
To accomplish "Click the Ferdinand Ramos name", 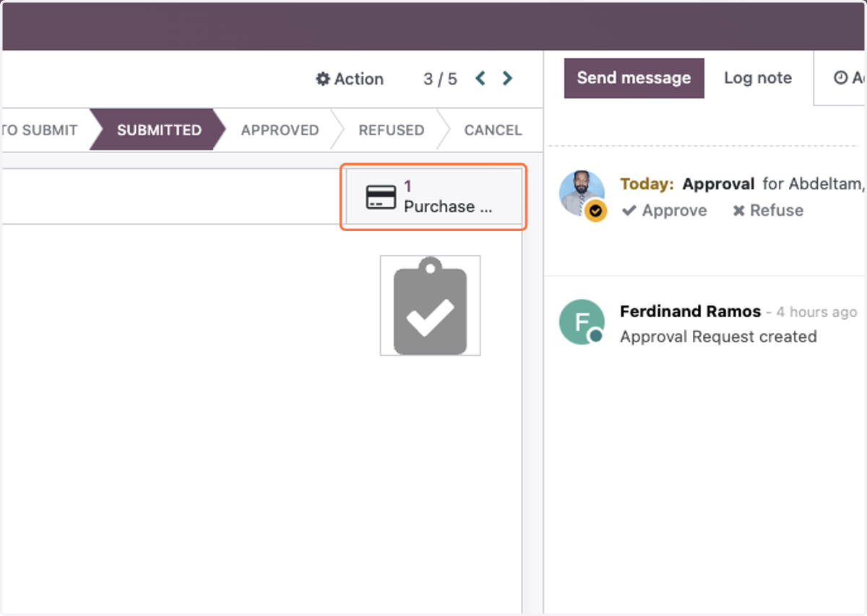I will click(x=690, y=311).
